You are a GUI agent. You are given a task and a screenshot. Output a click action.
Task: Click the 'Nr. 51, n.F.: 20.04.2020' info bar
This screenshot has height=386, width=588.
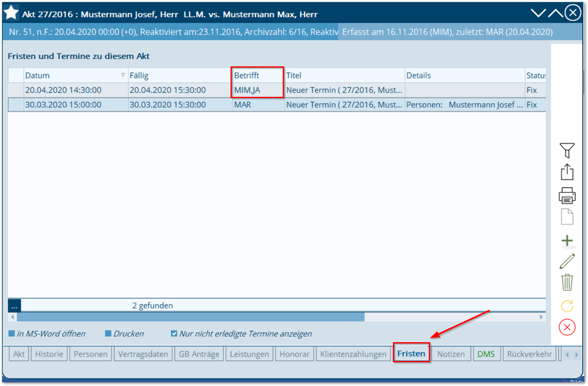pyautogui.click(x=170, y=32)
